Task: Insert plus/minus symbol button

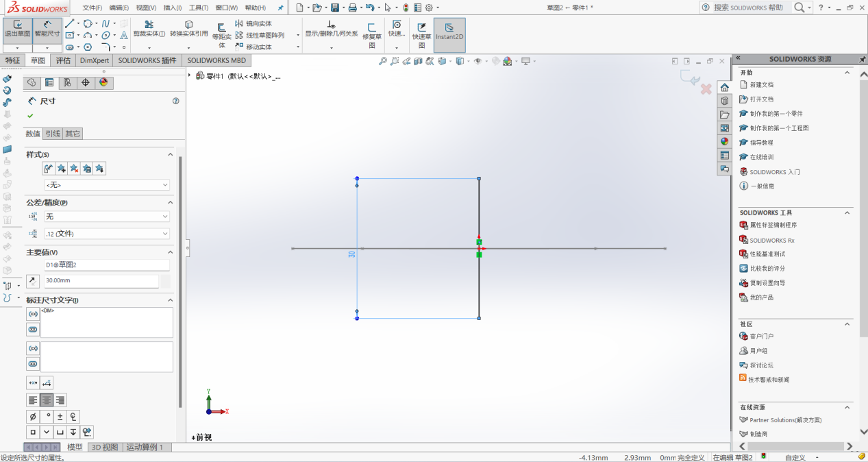Action: 60,416
